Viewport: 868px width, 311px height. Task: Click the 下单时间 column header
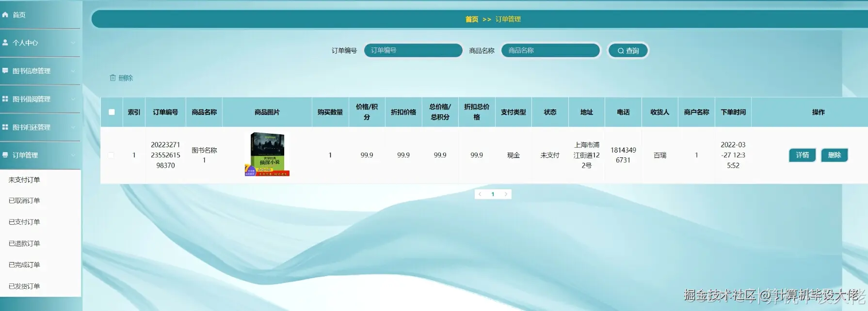click(733, 112)
